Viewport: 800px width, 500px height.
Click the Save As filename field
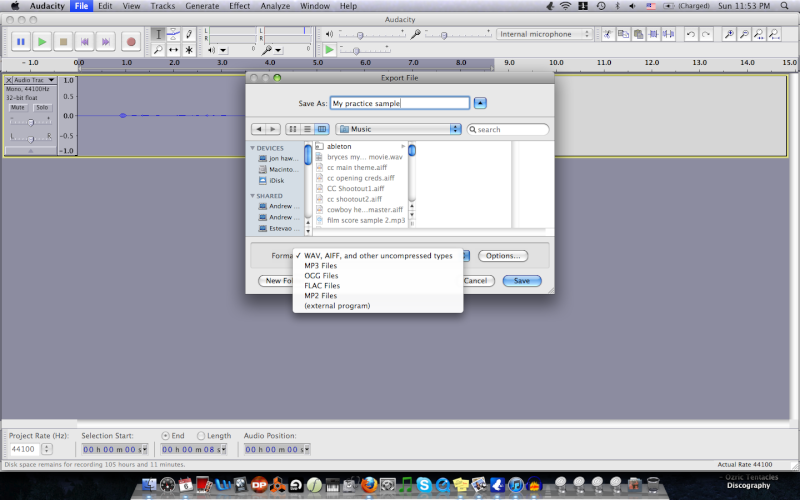pos(399,103)
